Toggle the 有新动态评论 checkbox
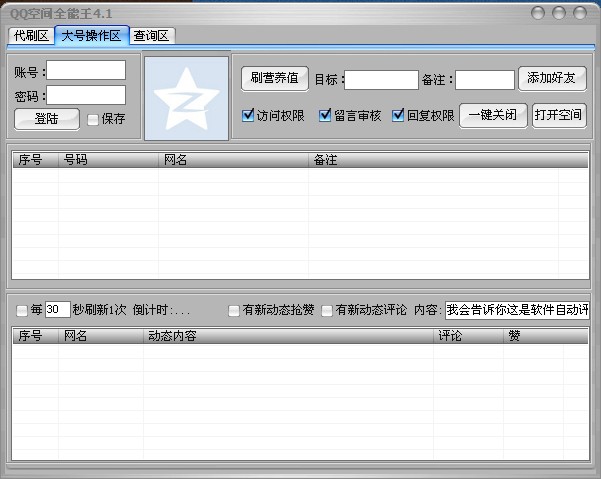 tap(327, 310)
